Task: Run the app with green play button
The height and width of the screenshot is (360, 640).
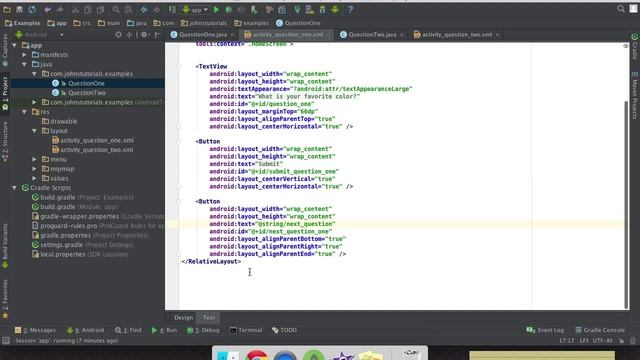Action: point(216,9)
